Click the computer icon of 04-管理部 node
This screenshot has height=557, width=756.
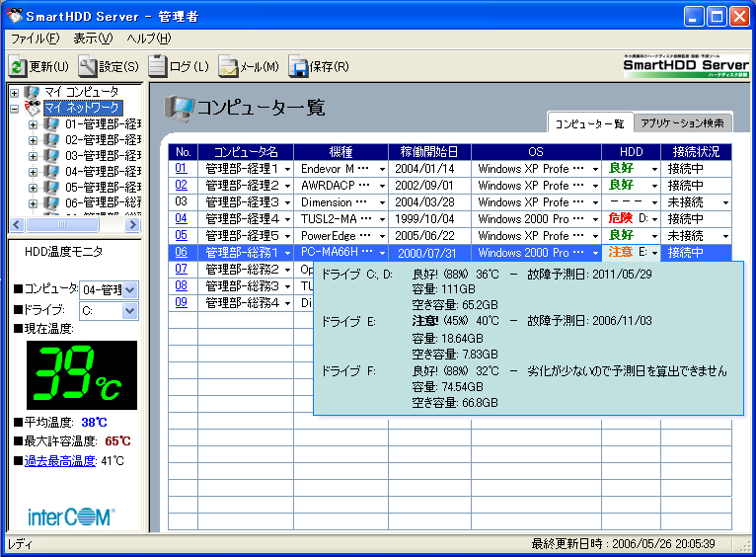click(50, 172)
